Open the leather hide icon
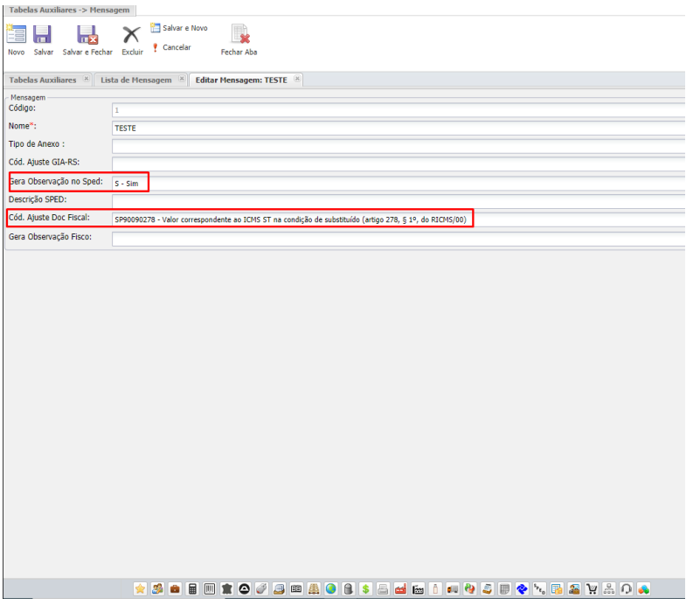Screen dimensions: 700x605 pyautogui.click(x=227, y=589)
